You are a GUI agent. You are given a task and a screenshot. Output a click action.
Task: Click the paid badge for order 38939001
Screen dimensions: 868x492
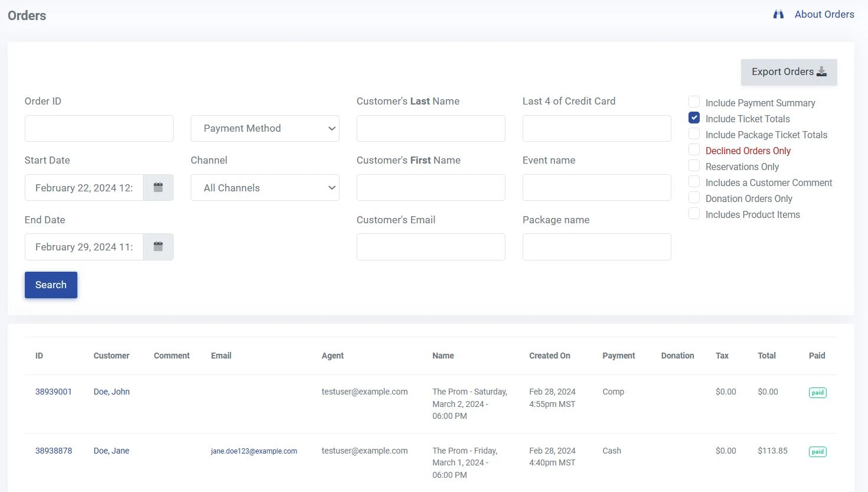point(817,393)
